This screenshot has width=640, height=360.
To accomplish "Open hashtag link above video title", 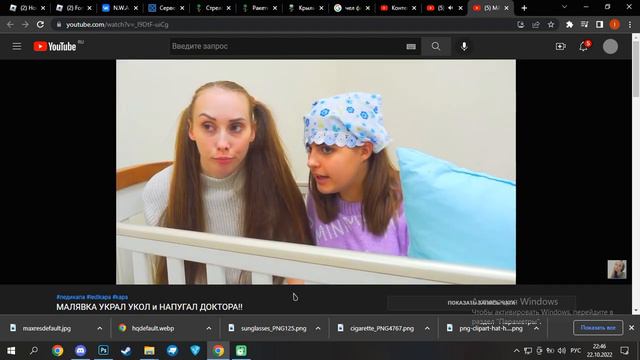I will 92,297.
